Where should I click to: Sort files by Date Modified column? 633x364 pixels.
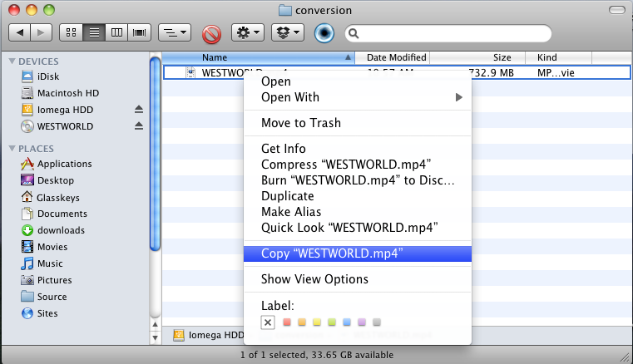(397, 57)
